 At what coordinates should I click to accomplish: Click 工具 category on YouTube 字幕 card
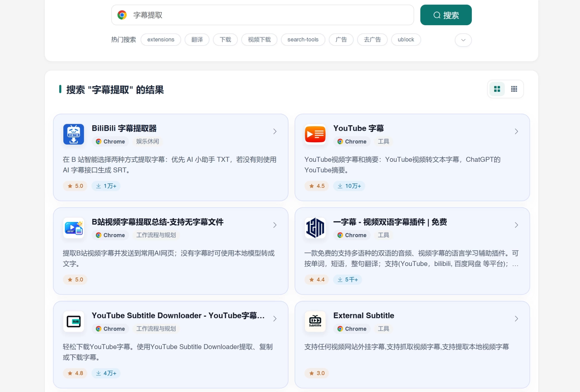[383, 141]
